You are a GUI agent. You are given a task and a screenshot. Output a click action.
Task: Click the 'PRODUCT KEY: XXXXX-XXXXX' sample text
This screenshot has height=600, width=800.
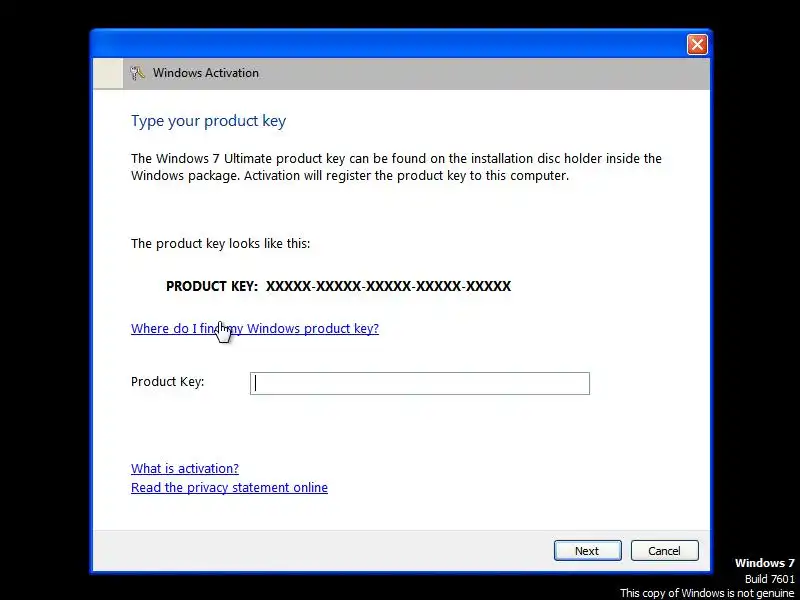click(338, 286)
